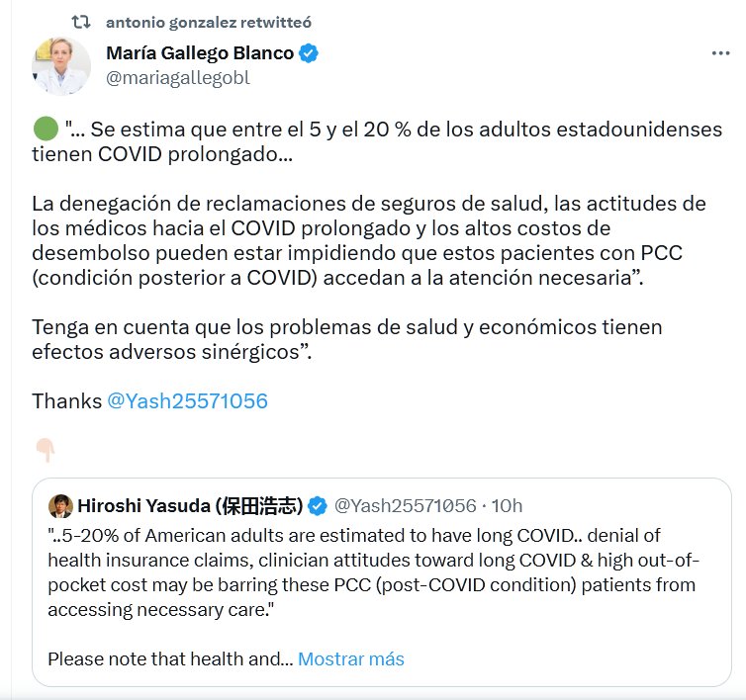Viewport: 746px width, 700px height.
Task: Click the paragraph starting 'Tenga en cuenta'
Action: point(346,339)
